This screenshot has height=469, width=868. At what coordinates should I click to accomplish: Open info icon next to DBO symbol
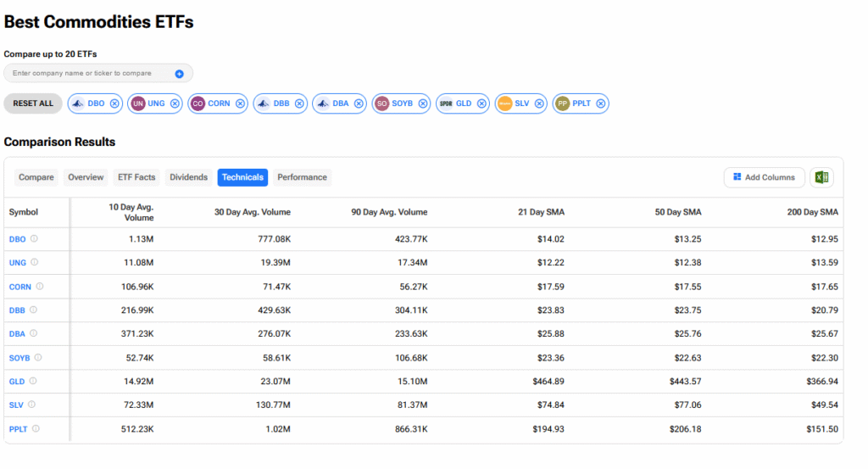(34, 238)
